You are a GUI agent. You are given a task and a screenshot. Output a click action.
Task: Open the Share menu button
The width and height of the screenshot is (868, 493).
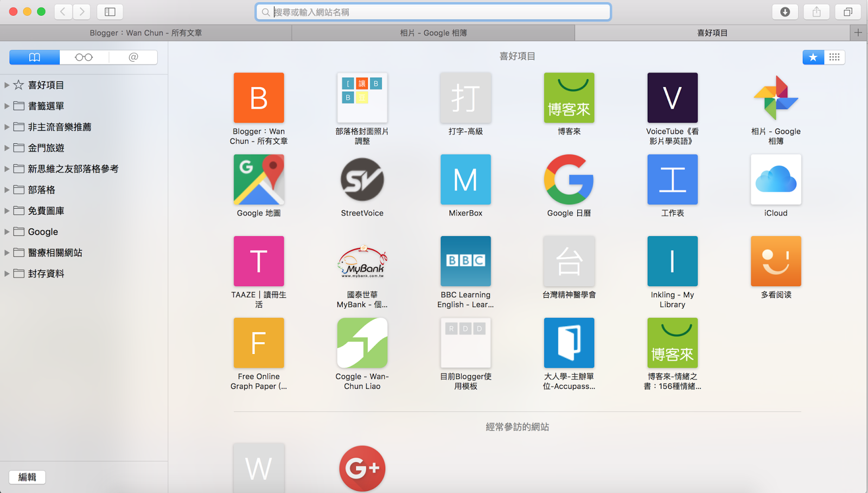pos(816,11)
